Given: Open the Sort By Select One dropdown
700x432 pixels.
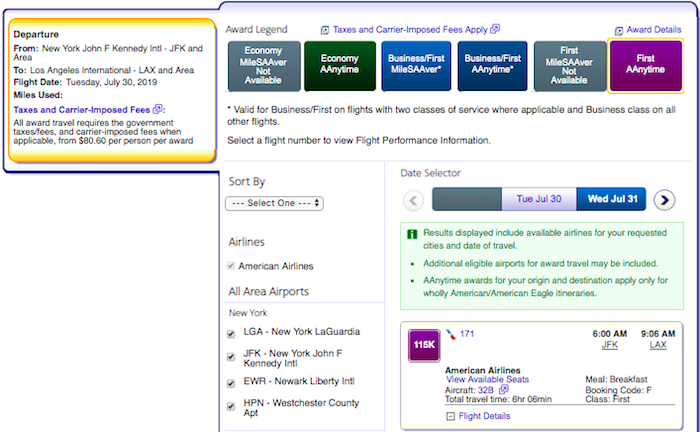Looking at the screenshot, I should click(x=274, y=203).
